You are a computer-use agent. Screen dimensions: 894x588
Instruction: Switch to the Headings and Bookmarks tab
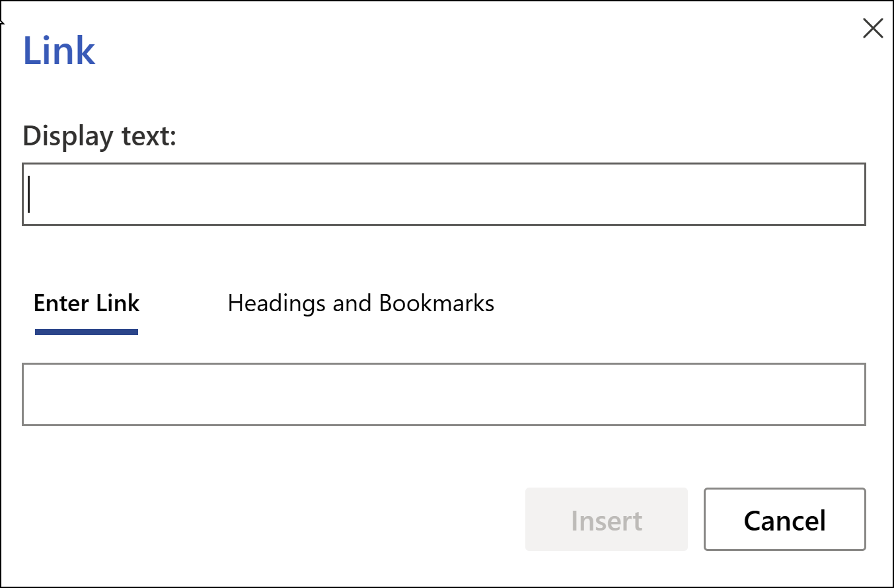coord(361,303)
